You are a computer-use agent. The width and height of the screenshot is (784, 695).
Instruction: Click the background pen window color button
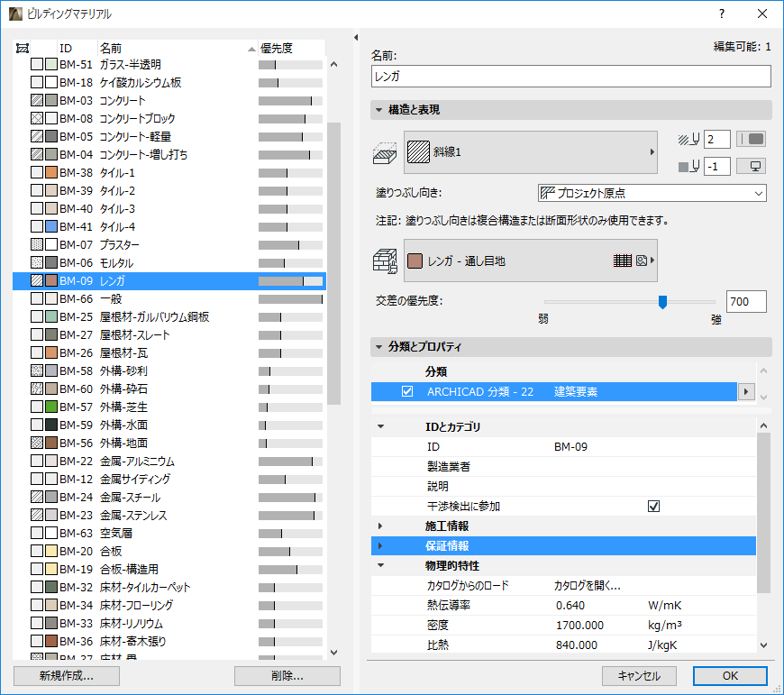(x=751, y=167)
